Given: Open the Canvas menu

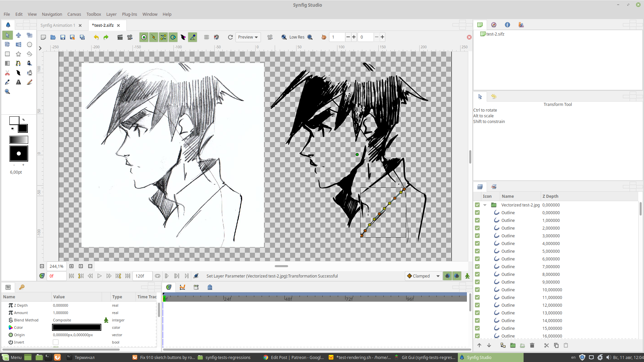Looking at the screenshot, I should [73, 14].
